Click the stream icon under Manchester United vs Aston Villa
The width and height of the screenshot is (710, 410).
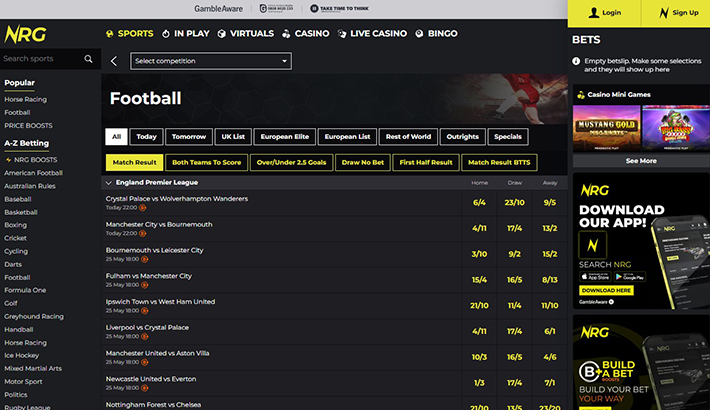pos(144,362)
